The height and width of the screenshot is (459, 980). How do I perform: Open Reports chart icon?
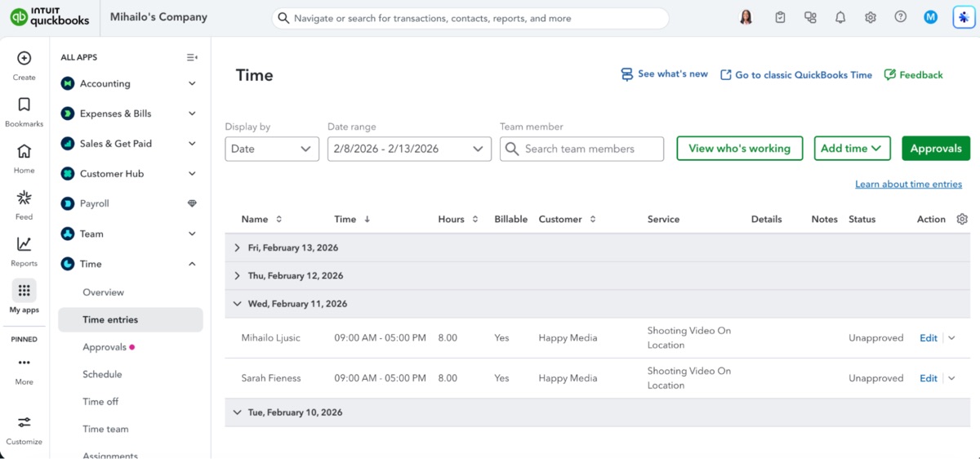click(24, 244)
